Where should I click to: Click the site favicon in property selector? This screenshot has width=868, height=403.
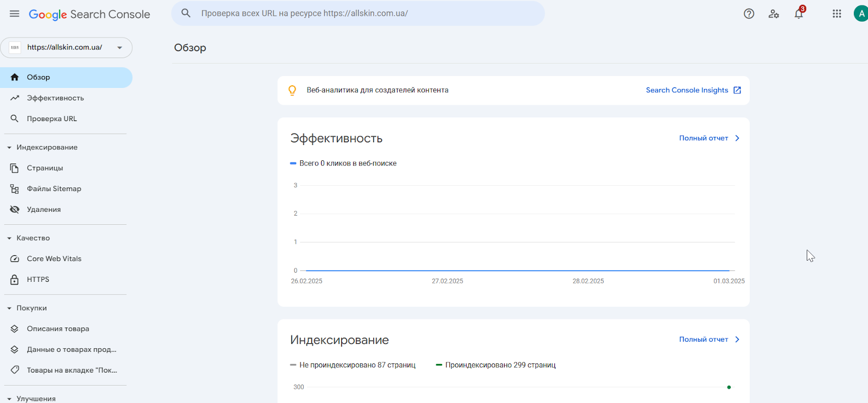pyautogui.click(x=15, y=48)
